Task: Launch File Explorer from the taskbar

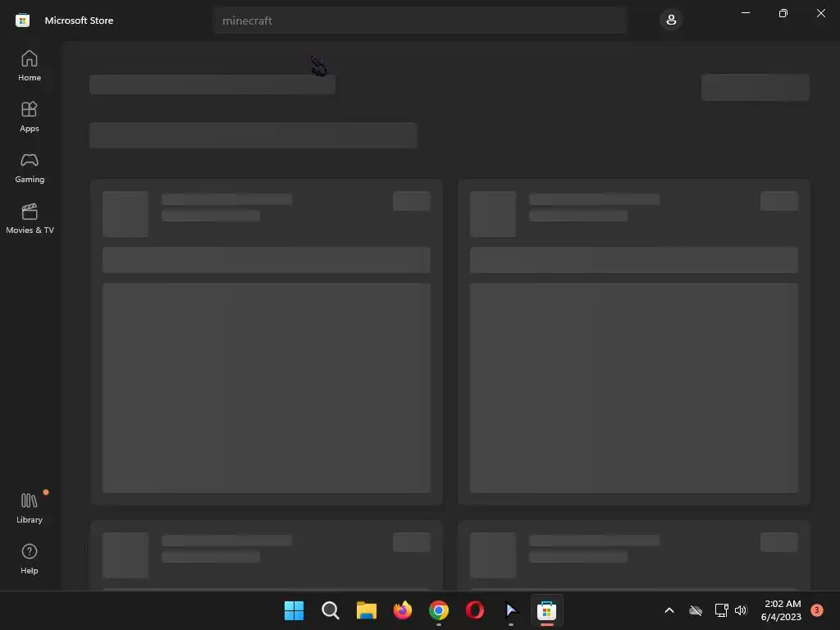Action: [x=367, y=610]
